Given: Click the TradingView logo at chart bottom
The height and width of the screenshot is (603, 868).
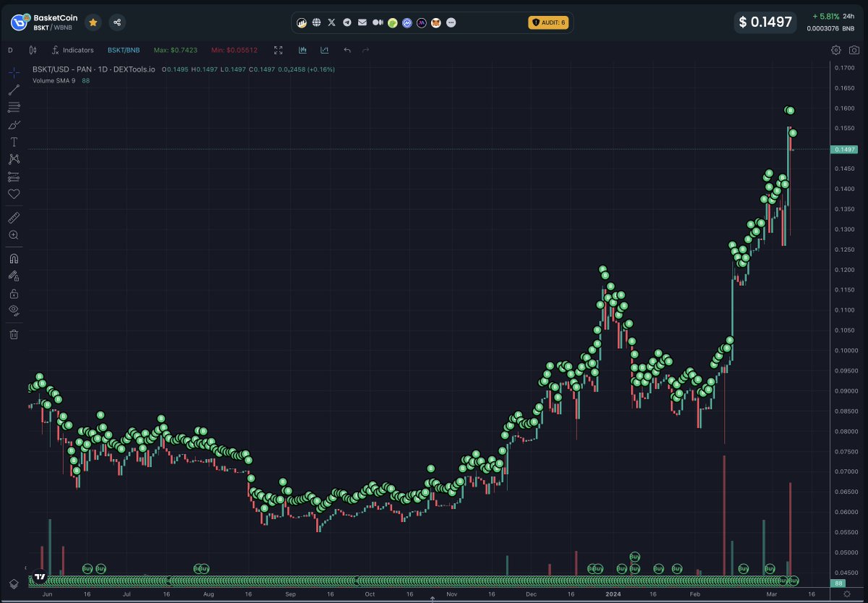Looking at the screenshot, I should point(40,578).
